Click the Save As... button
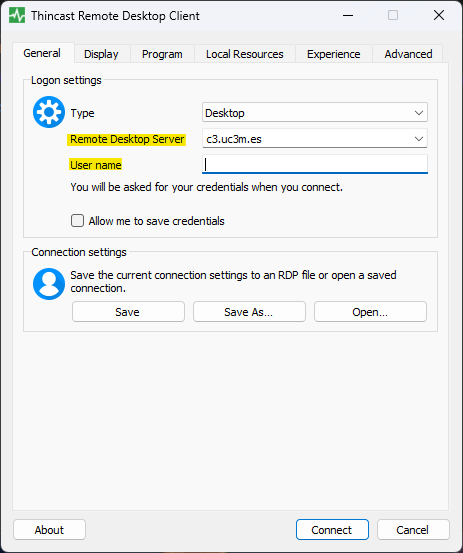The width and height of the screenshot is (463, 553). pos(249,312)
